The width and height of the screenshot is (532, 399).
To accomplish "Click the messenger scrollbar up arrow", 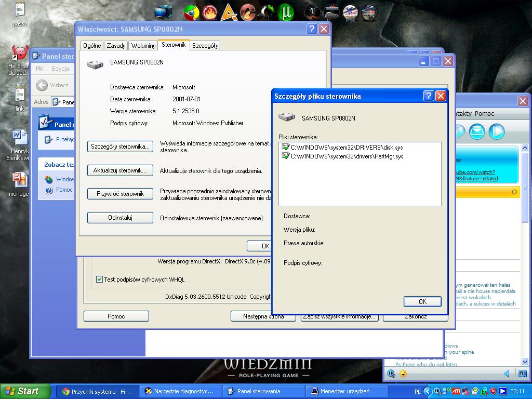I will [525, 148].
